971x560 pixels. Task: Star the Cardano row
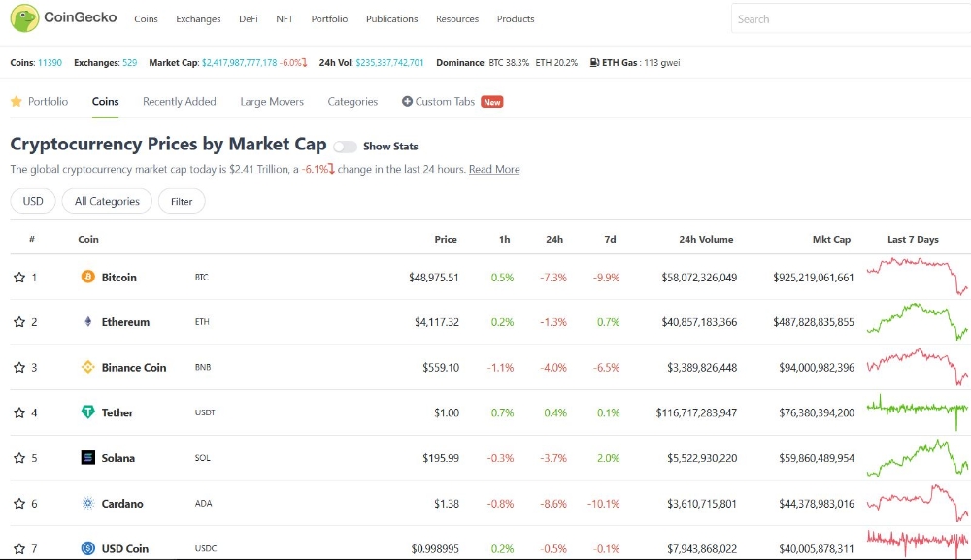coord(19,504)
